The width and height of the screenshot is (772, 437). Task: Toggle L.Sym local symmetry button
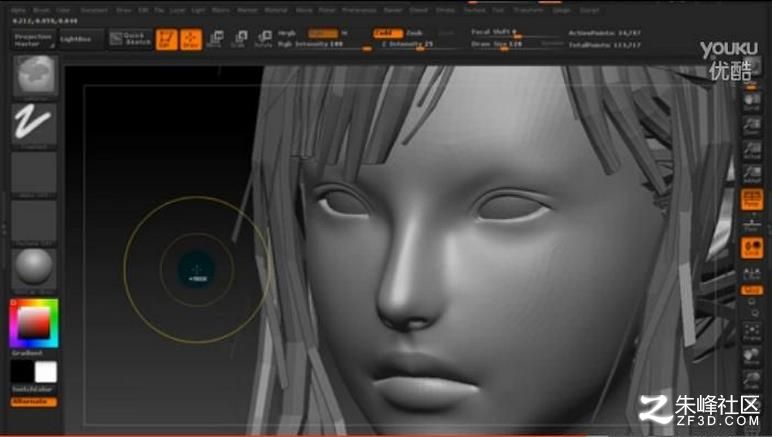point(751,274)
